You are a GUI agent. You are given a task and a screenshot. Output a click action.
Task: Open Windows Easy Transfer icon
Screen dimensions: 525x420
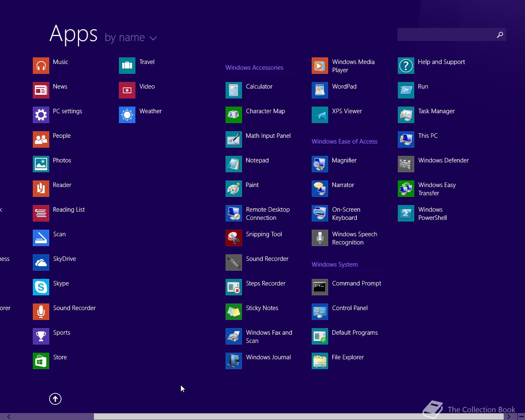(406, 189)
